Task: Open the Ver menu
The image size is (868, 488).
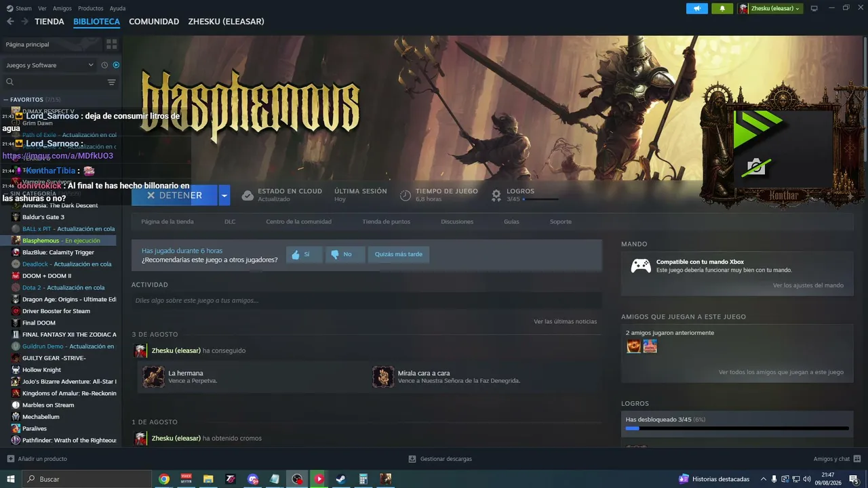Action: 43,8
